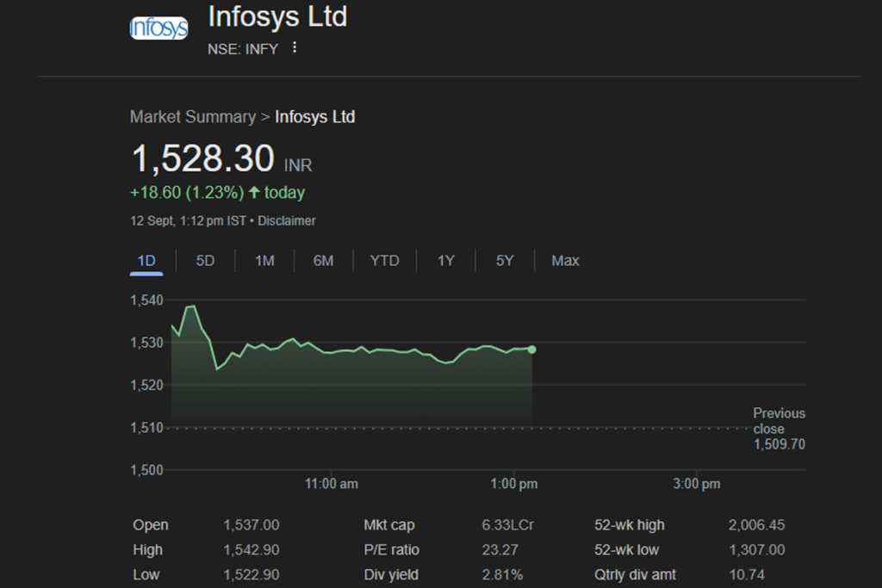Open the Disclaimer link

(x=287, y=220)
